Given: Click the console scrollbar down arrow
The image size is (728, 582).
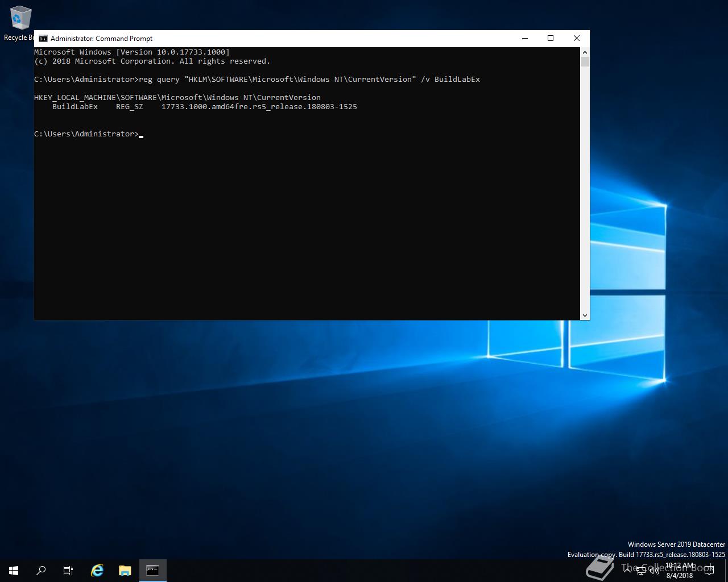Looking at the screenshot, I should pos(585,315).
